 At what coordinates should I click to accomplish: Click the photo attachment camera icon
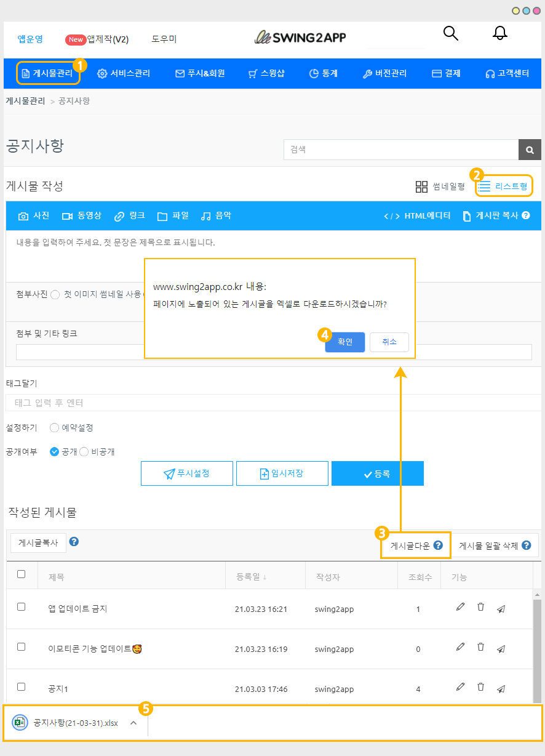point(23,216)
